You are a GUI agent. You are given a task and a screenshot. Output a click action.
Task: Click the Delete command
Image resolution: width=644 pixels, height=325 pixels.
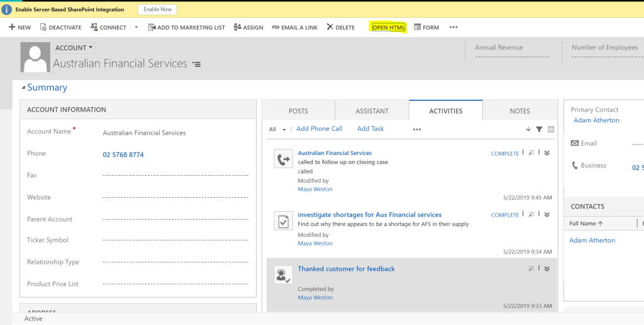click(340, 28)
